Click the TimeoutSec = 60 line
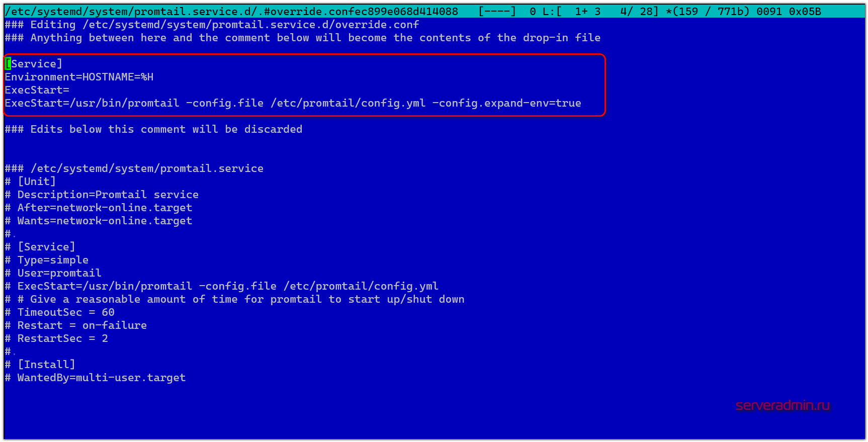This screenshot has width=868, height=442. pos(66,312)
